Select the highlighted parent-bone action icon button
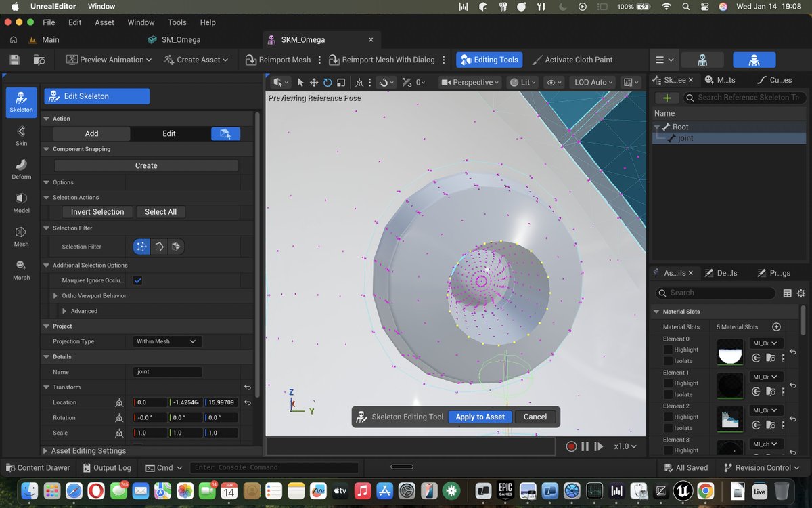Image resolution: width=812 pixels, height=508 pixels. coord(225,133)
